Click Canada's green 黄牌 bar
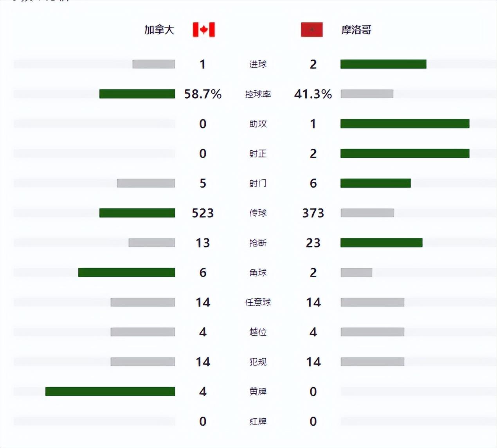This screenshot has height=448, width=497. [110, 392]
